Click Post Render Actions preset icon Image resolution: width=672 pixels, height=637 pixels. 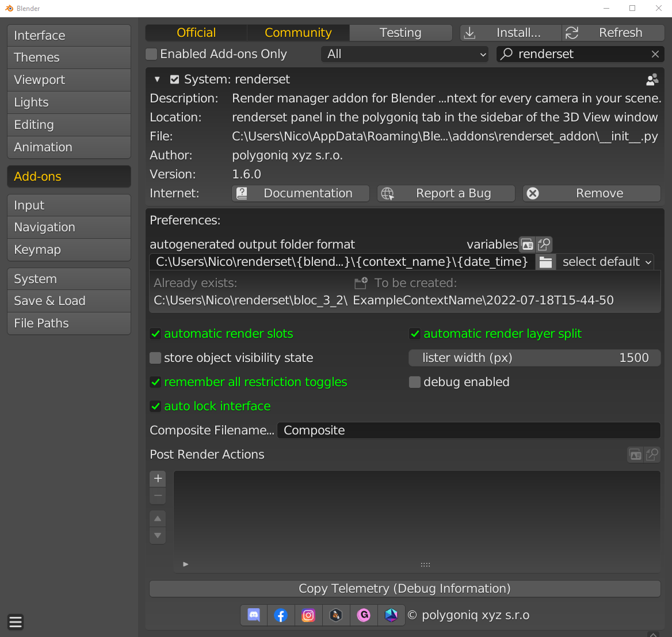(636, 455)
